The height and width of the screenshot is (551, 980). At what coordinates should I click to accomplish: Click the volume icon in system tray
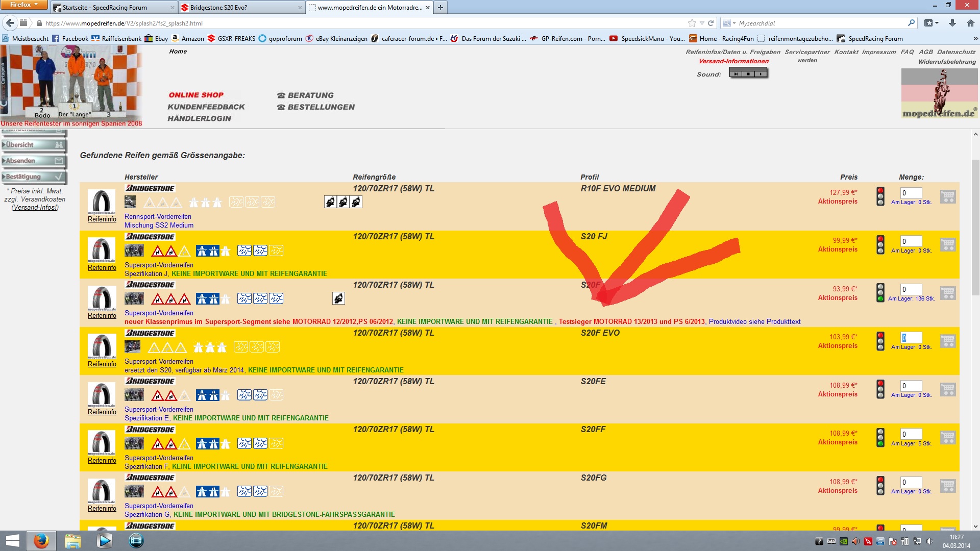929,541
